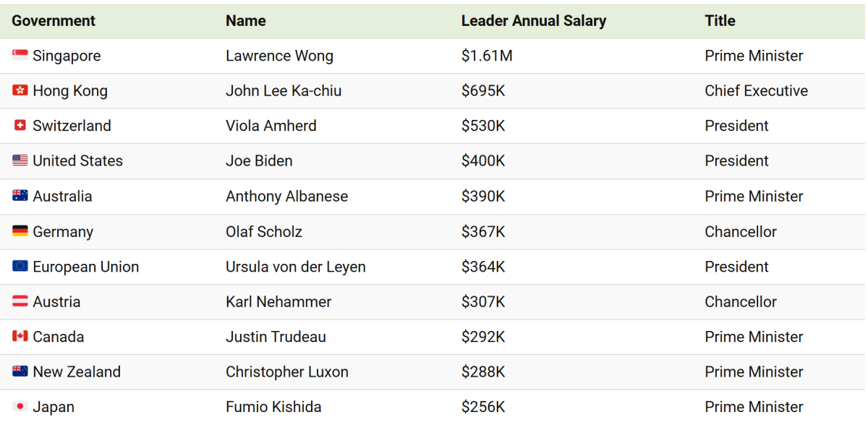
Task: Sort by the Leader Annual Salary header
Action: [534, 21]
